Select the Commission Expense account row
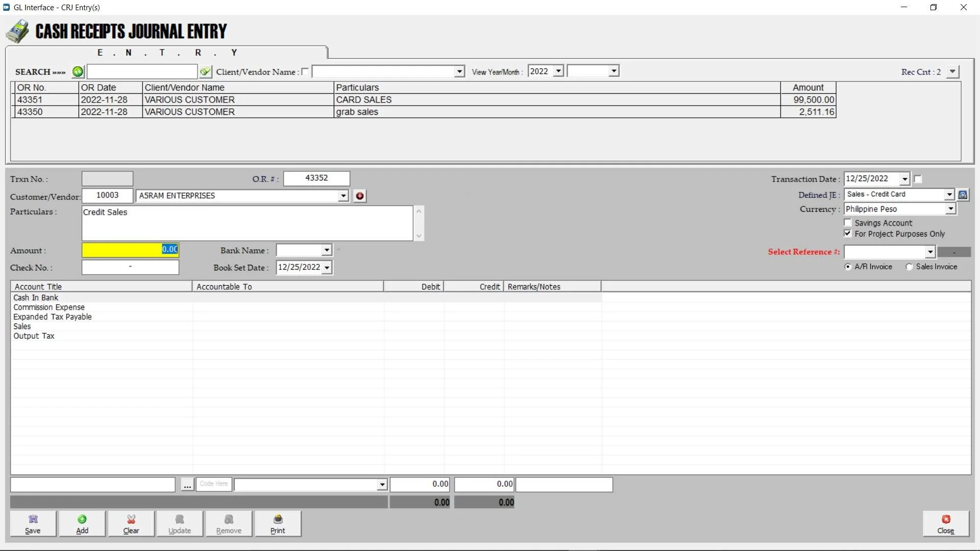This screenshot has height=551, width=980. click(x=306, y=308)
